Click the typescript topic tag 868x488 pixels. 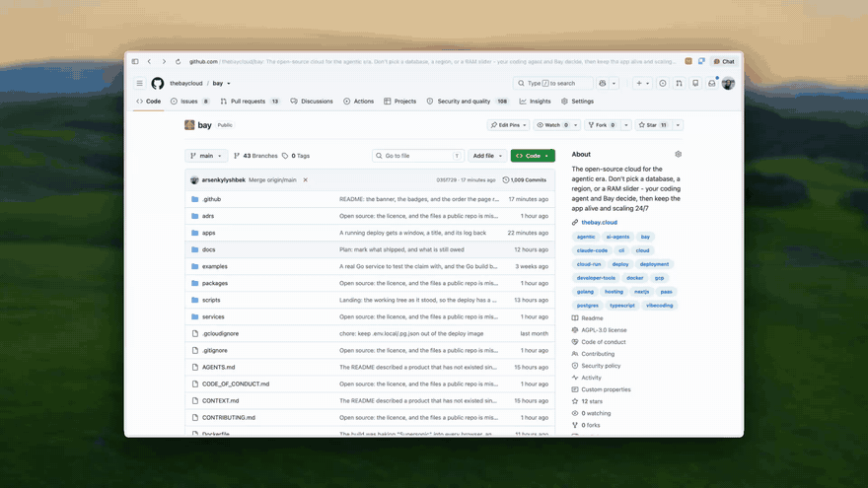[x=622, y=306]
